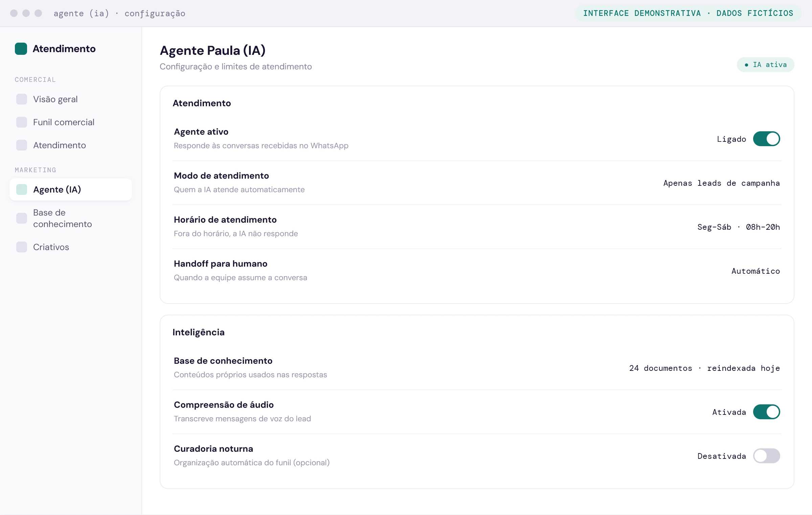Click the Inteligência section heading

[x=199, y=332]
